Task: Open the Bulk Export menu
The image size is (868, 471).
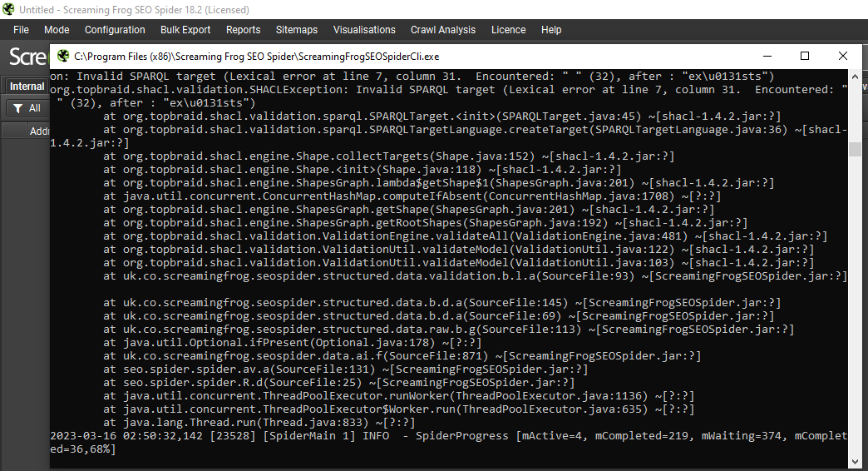Action: tap(185, 30)
